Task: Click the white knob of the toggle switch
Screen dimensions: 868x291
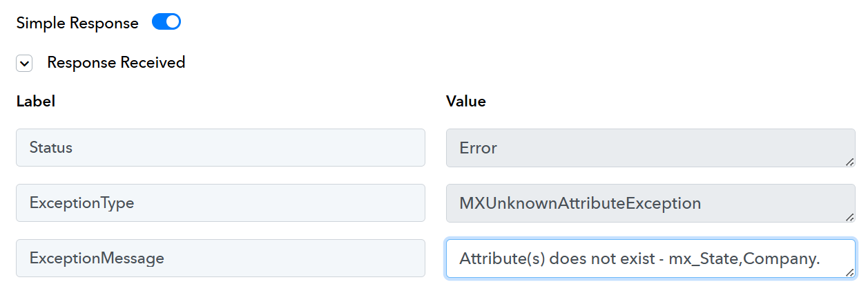Action: [x=173, y=22]
